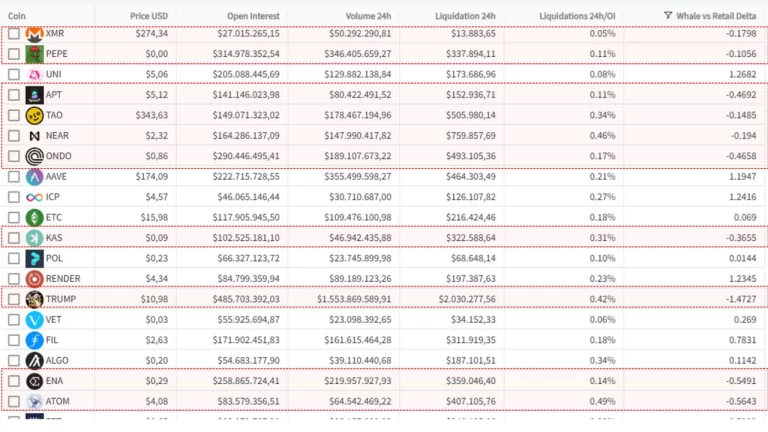Toggle the ATOM row checkbox
Image resolution: width=768 pixels, height=432 pixels.
click(x=13, y=401)
